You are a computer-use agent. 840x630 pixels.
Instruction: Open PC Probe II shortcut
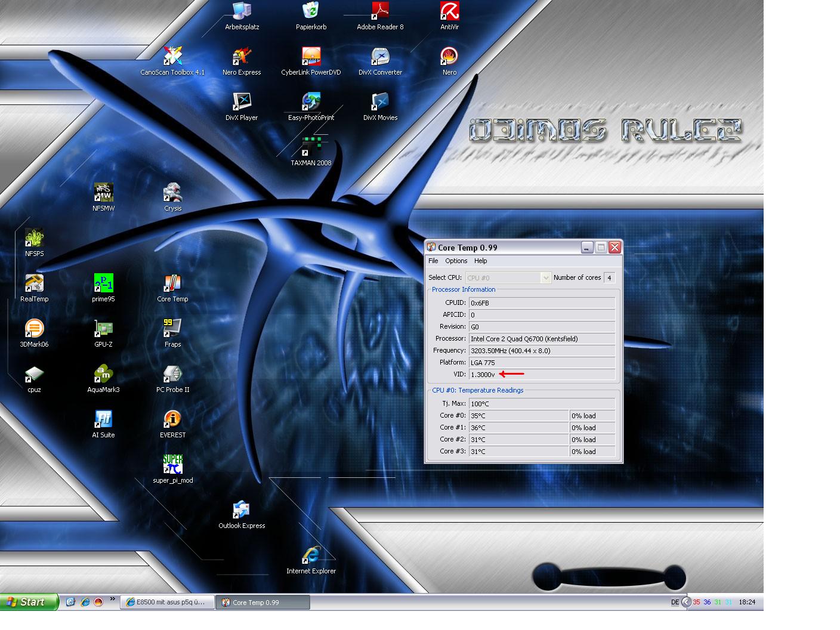(x=172, y=379)
